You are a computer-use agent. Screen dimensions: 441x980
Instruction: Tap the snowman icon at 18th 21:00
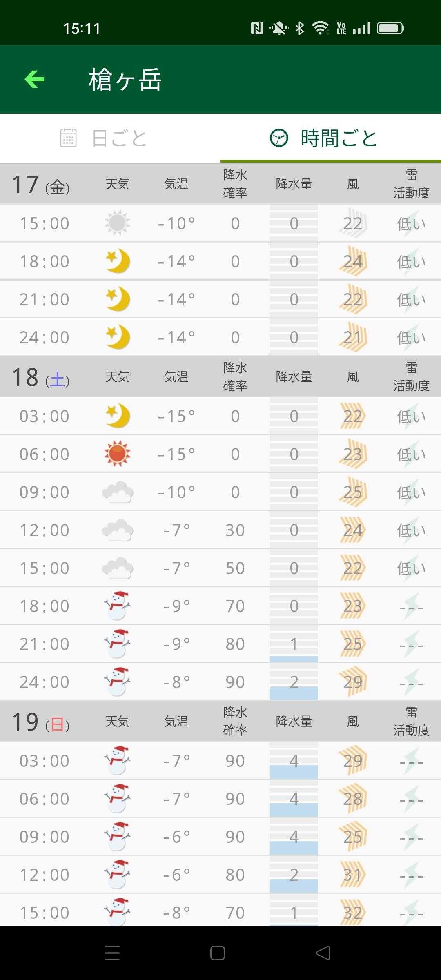click(117, 644)
